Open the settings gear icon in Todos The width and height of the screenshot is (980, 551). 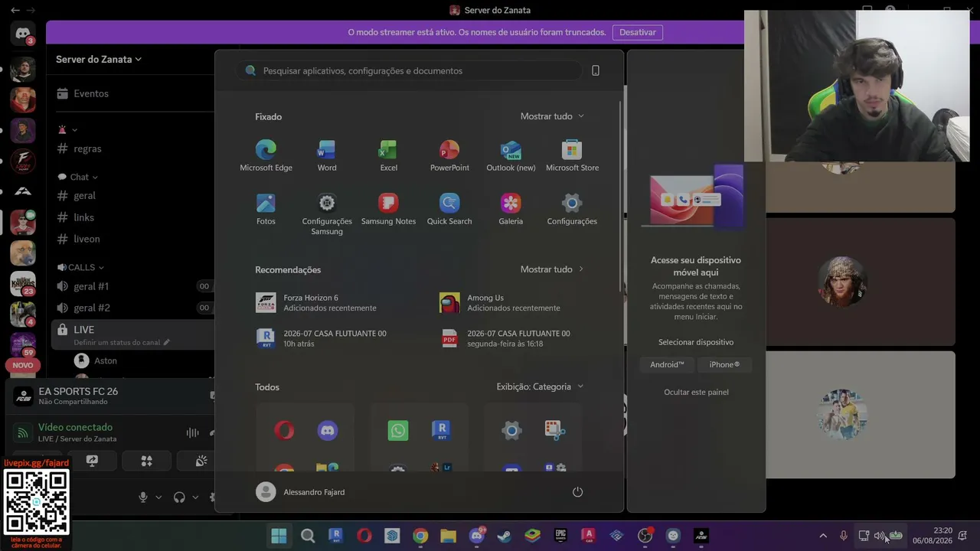point(511,431)
